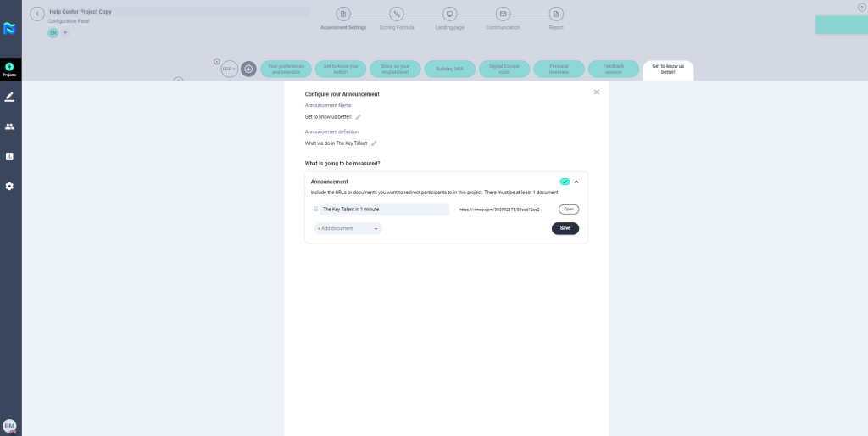Switch to the Digital Escape room tab
The width and height of the screenshot is (868, 436).
click(x=504, y=69)
